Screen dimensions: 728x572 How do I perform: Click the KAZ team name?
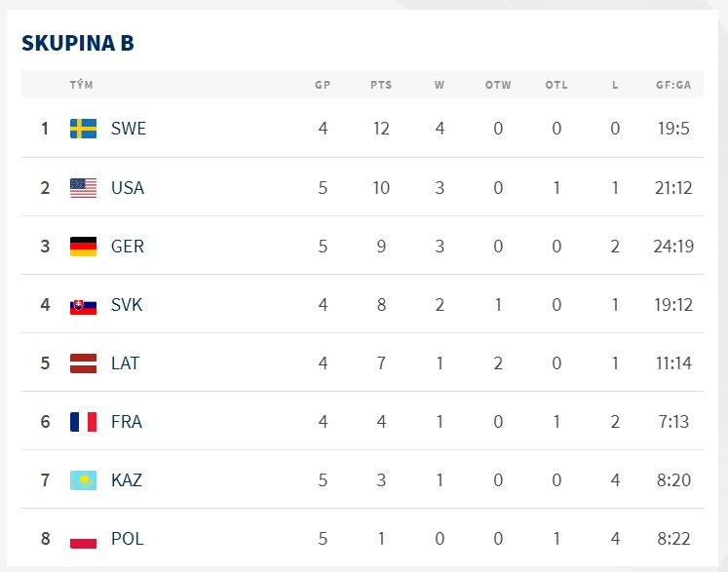pyautogui.click(x=127, y=480)
